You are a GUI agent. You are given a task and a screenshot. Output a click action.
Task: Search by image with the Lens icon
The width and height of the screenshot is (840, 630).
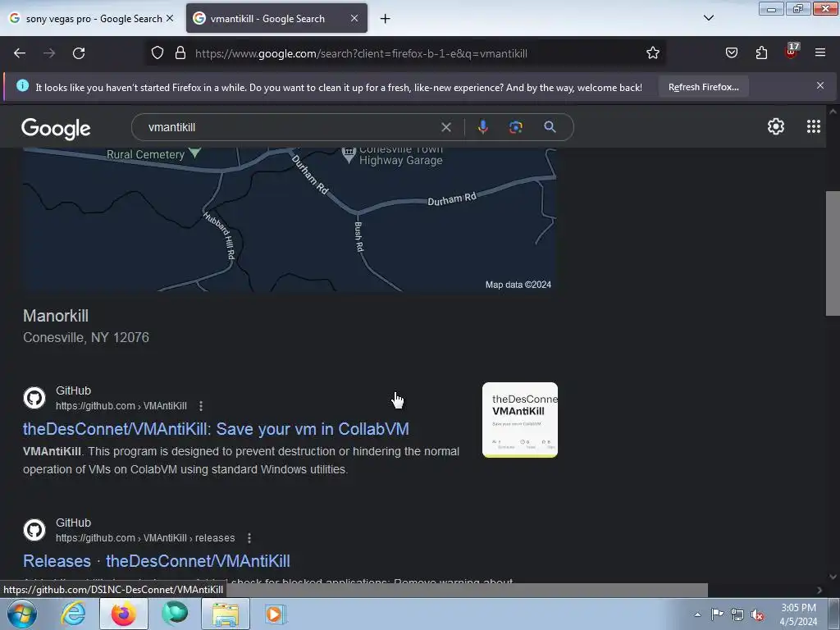[x=515, y=127]
